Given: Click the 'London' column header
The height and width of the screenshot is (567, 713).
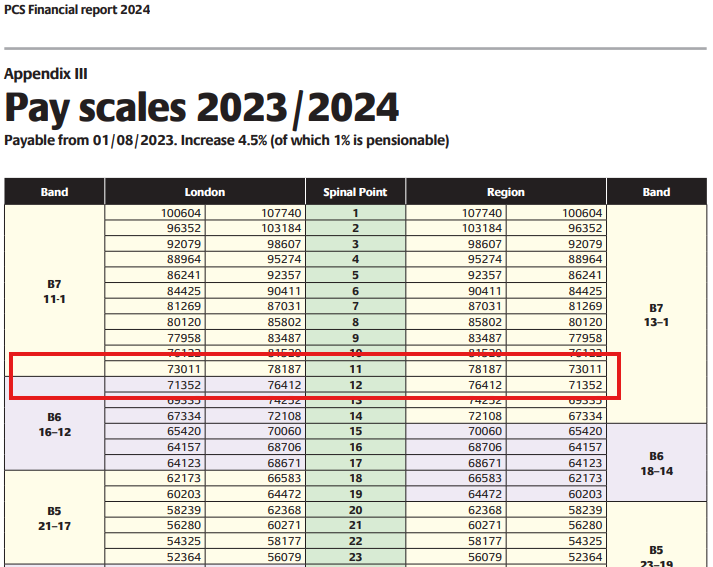Looking at the screenshot, I should coord(205,192).
